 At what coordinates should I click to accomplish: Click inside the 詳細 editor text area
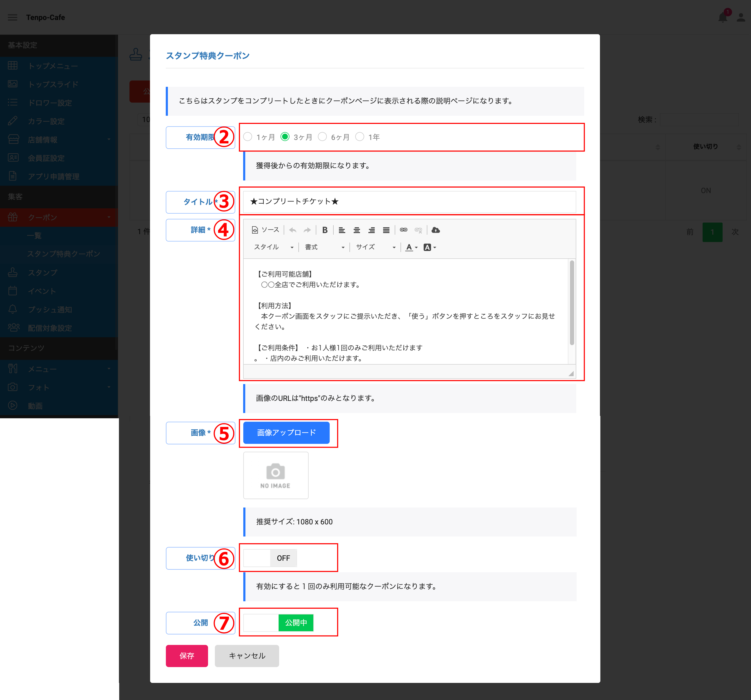[x=406, y=311]
